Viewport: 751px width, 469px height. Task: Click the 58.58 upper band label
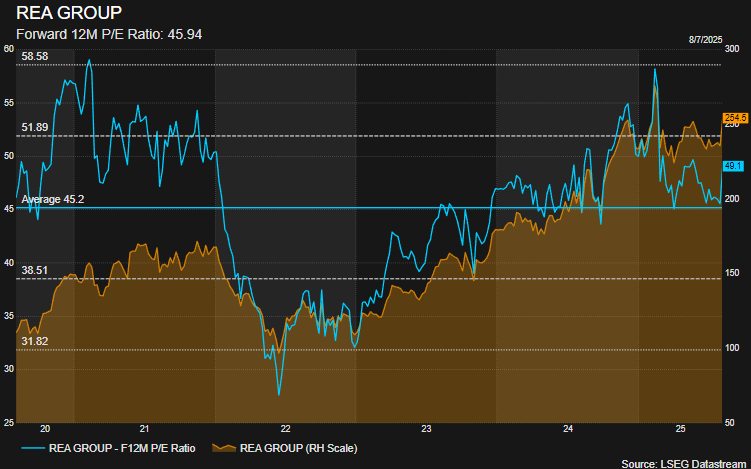tap(36, 56)
